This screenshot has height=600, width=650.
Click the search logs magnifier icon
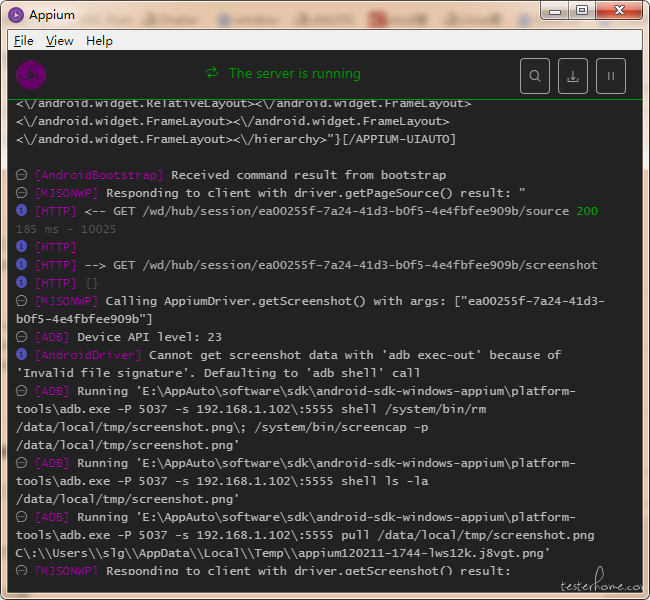(535, 76)
